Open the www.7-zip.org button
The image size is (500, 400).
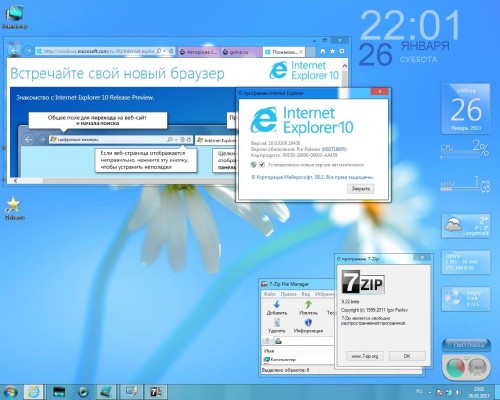pos(365,356)
